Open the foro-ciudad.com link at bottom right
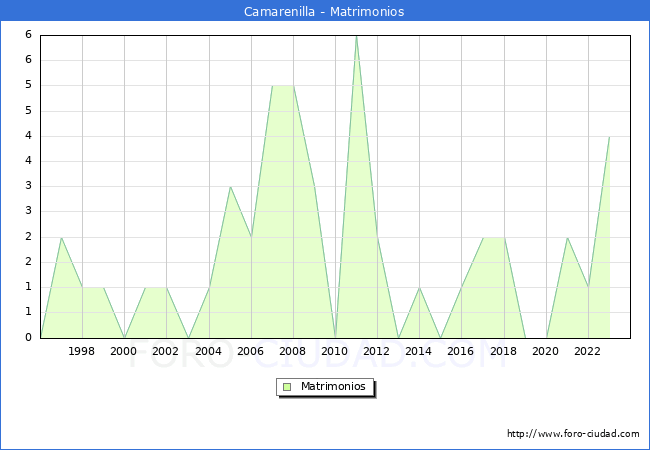Screen dimensions: 650x450 click(573, 434)
